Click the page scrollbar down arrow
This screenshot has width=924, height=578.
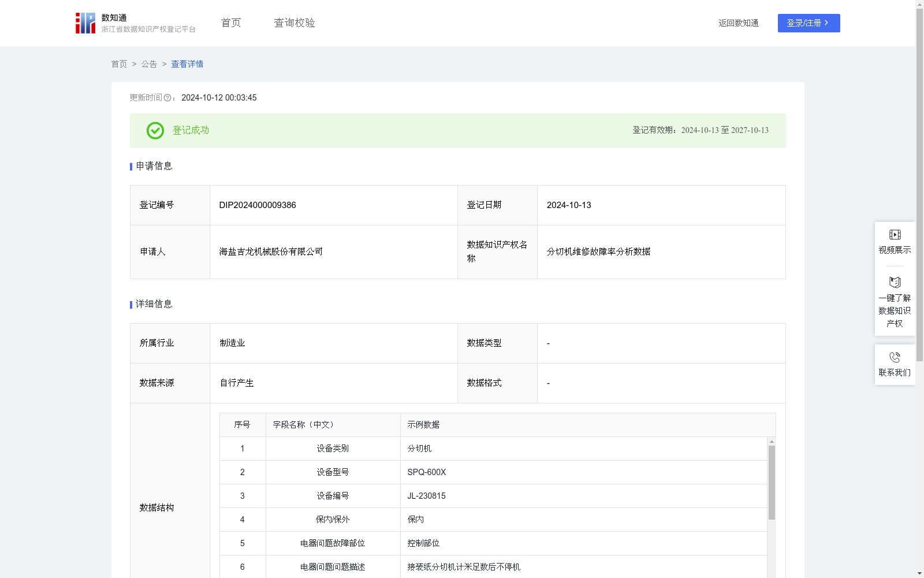[x=919, y=573]
